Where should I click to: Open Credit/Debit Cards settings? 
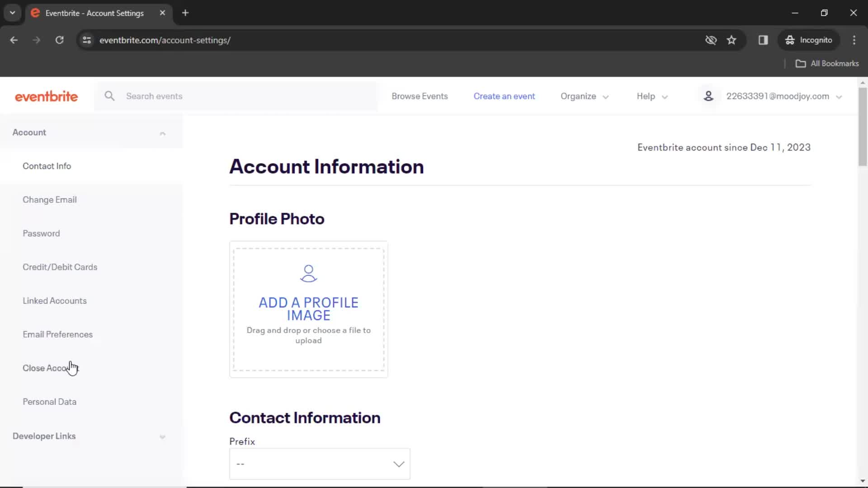point(60,267)
